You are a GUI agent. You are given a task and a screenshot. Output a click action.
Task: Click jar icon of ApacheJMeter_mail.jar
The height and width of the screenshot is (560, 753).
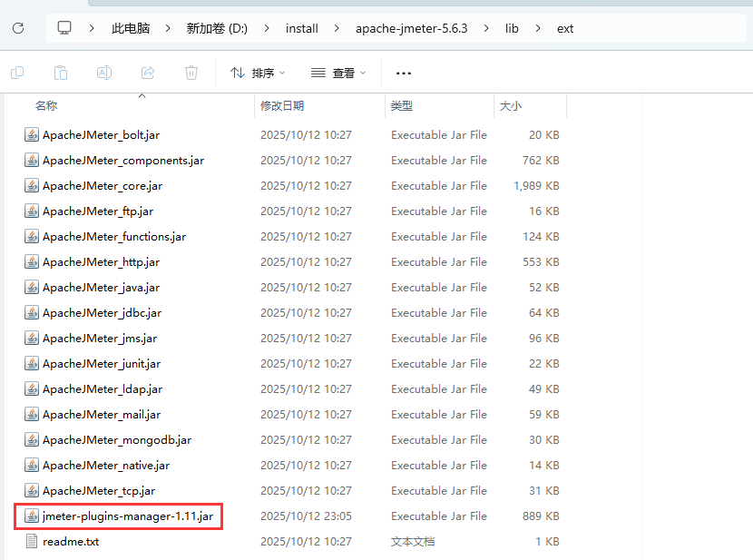pyautogui.click(x=32, y=415)
